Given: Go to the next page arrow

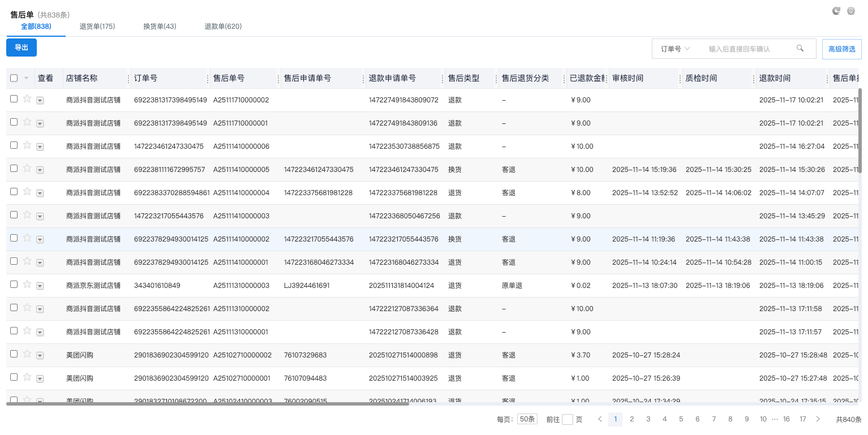Looking at the screenshot, I should [818, 419].
